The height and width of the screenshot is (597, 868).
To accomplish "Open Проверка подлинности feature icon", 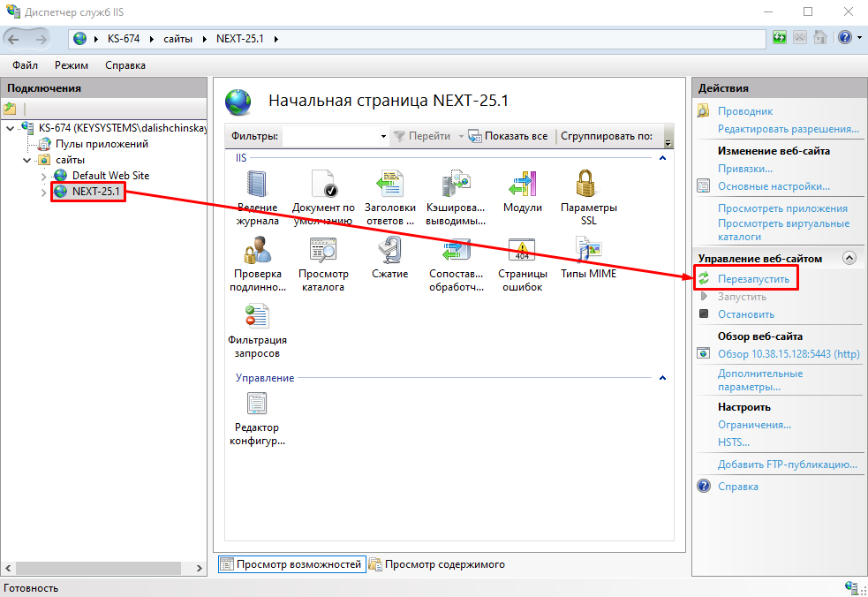I will pyautogui.click(x=257, y=252).
